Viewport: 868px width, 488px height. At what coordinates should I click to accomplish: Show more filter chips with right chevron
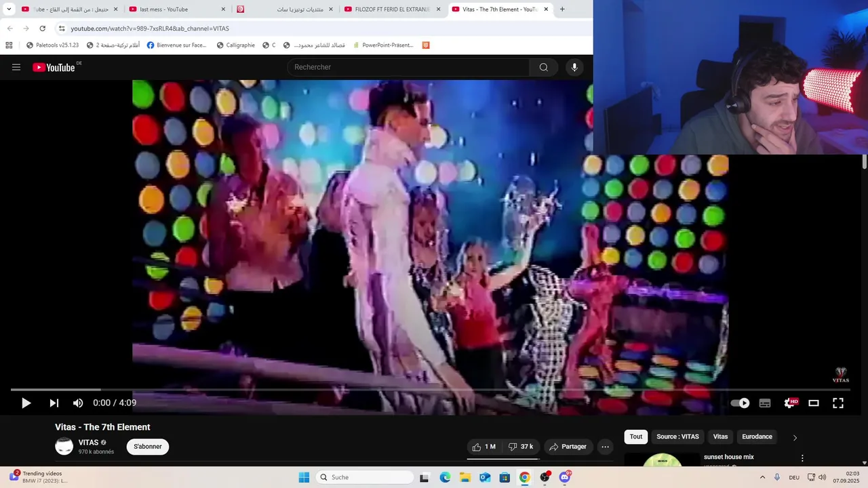point(795,437)
